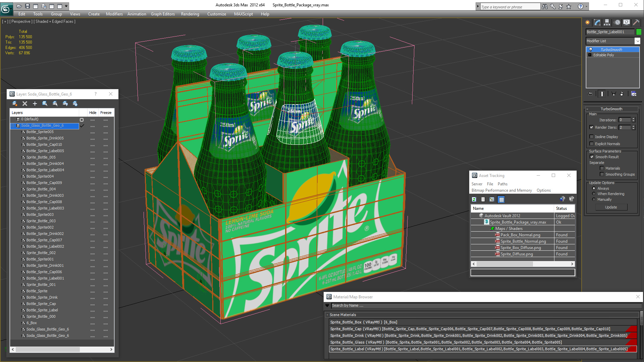Enable Explicit Normals checkbox

click(x=592, y=144)
